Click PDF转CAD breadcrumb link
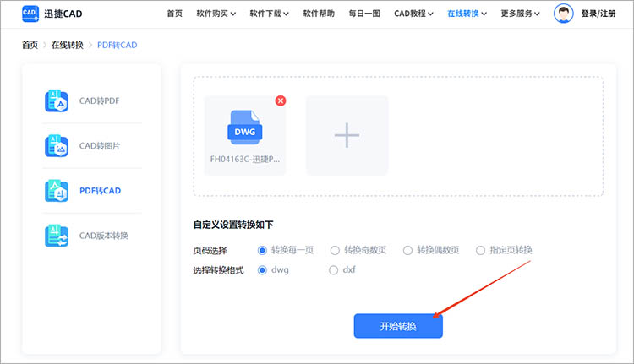The width and height of the screenshot is (634, 364). tap(118, 45)
